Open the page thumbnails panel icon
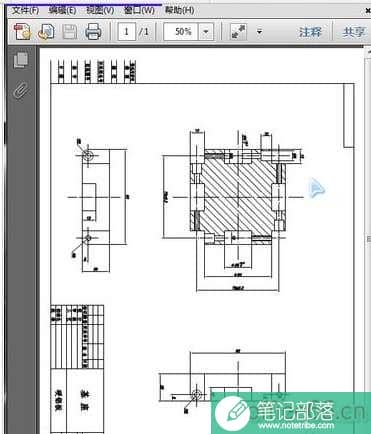371x434 pixels. point(21,61)
